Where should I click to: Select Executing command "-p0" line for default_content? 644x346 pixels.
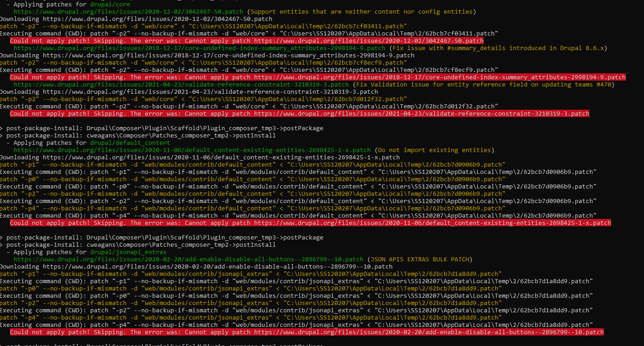298,186
